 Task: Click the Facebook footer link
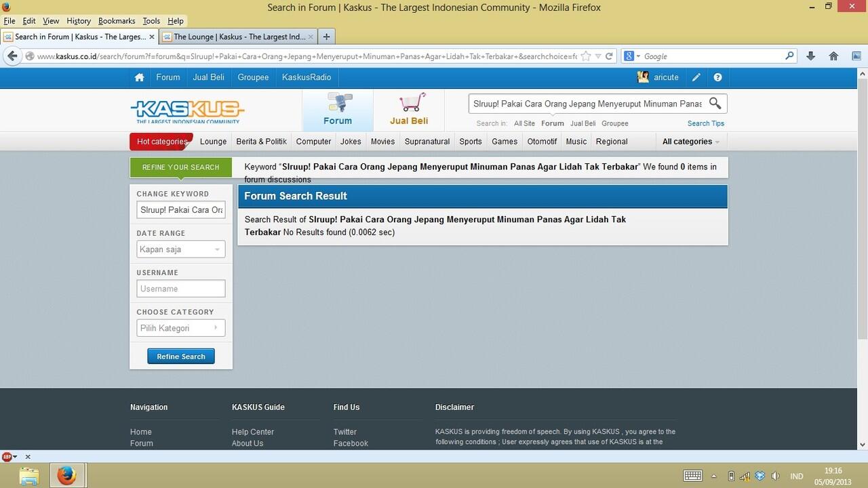[351, 443]
